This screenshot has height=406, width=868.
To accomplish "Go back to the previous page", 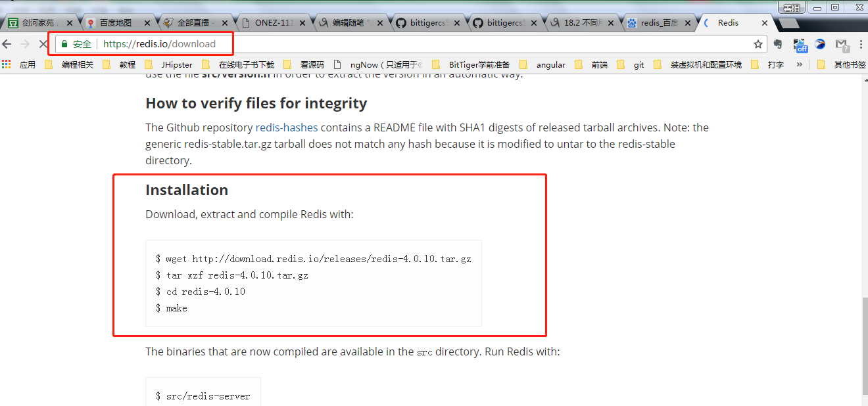I will click(x=7, y=44).
